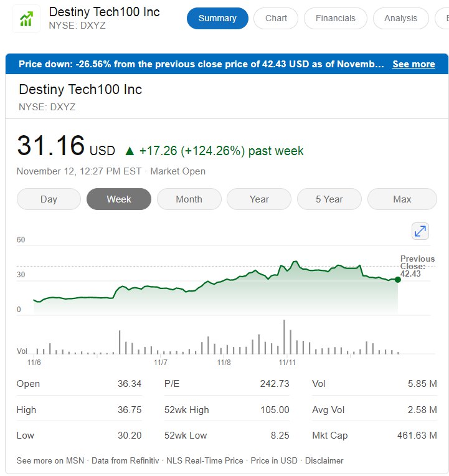Click the 11/8 date label on chart axis
This screenshot has height=476, width=449.
[x=224, y=363]
